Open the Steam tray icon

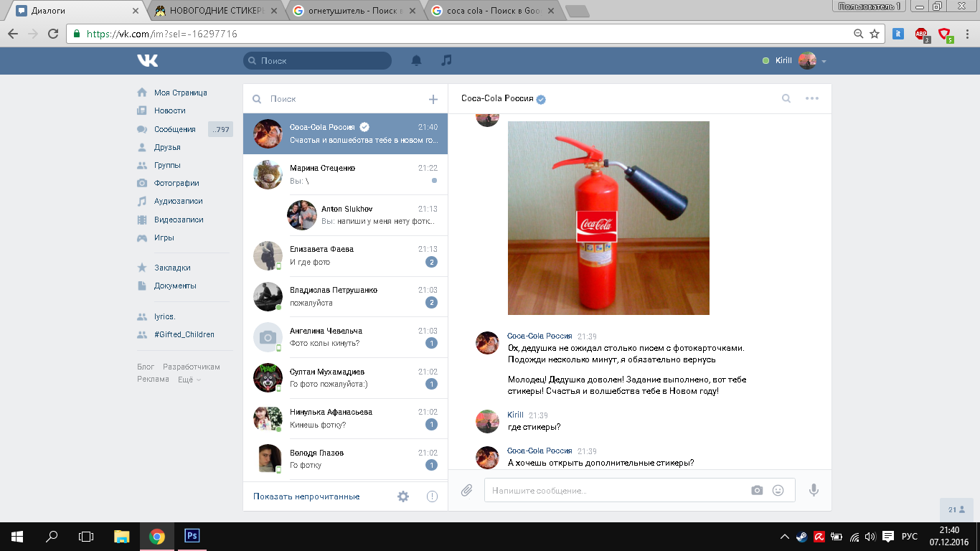(801, 537)
